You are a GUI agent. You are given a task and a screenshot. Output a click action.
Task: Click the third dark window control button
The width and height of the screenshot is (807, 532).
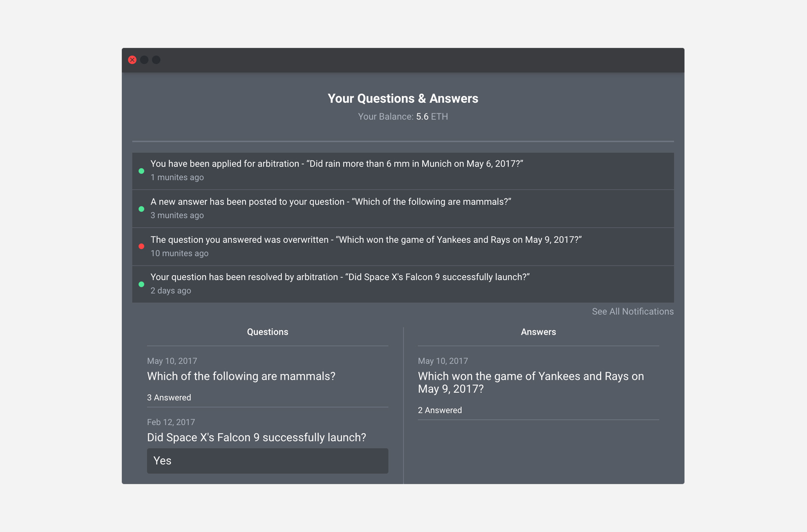click(x=156, y=60)
